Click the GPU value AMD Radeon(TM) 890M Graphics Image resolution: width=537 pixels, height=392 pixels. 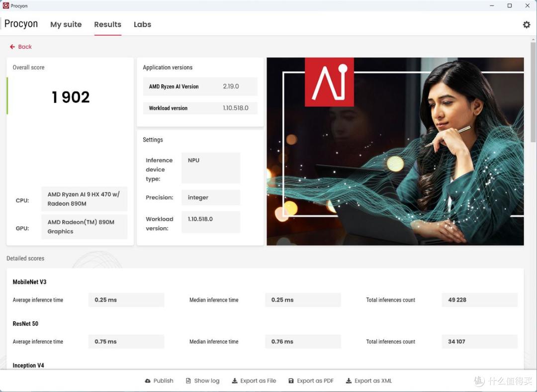[x=84, y=226]
